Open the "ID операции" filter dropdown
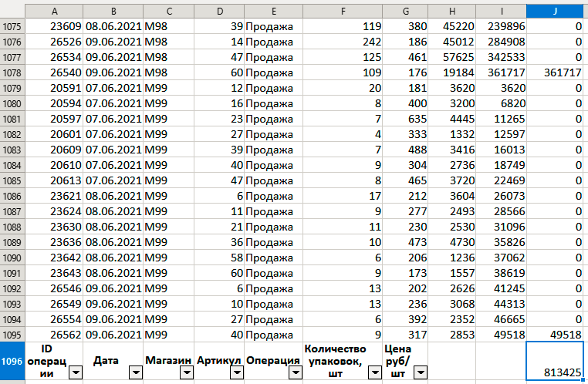The image size is (588, 384). (x=75, y=373)
